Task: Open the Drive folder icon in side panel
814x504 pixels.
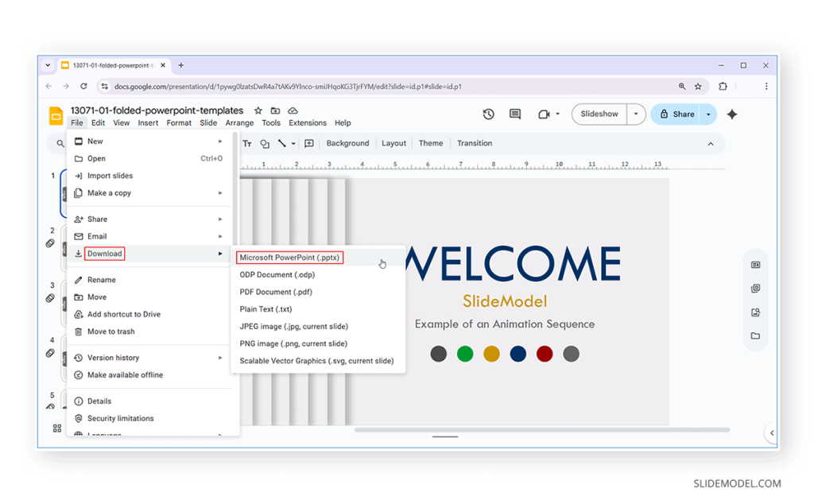Action: coord(755,336)
